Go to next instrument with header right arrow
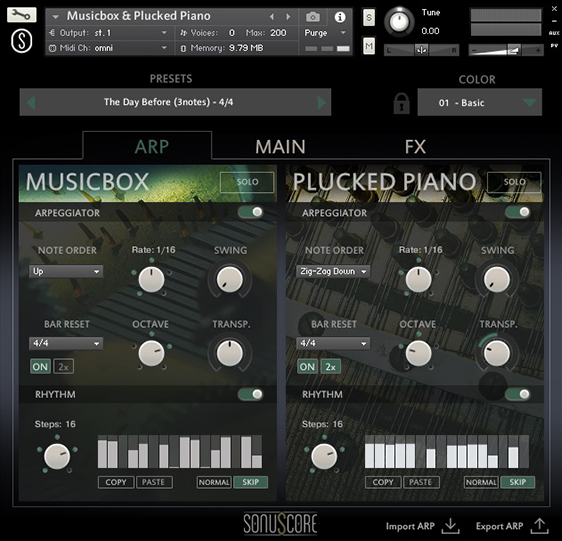 pos(288,16)
